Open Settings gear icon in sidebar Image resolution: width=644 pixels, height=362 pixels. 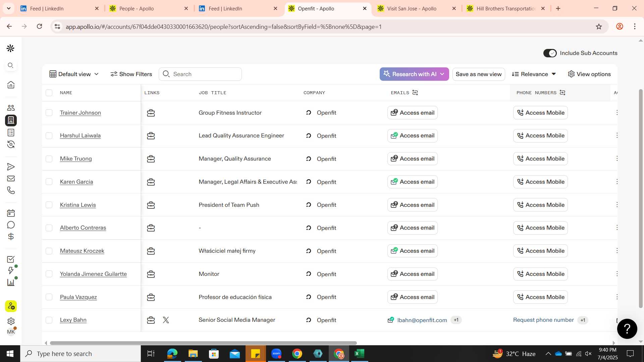point(11,321)
